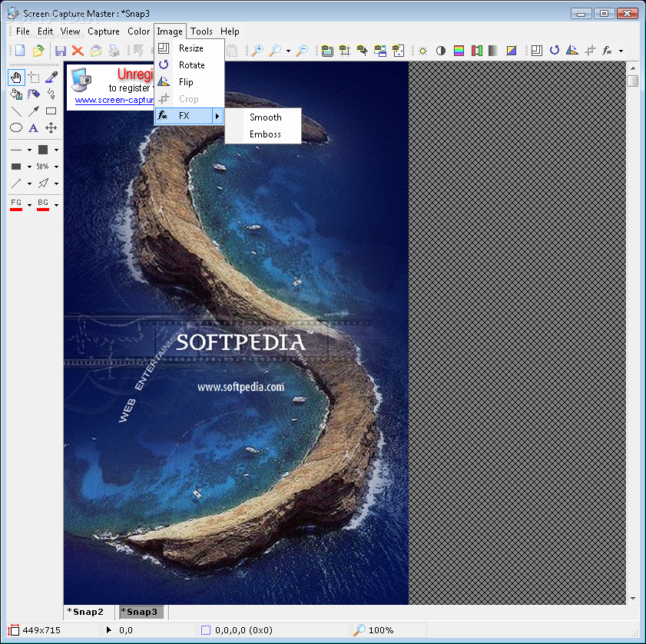This screenshot has width=646, height=644.
Task: Click the half-circle contrast icon
Action: coord(441,51)
